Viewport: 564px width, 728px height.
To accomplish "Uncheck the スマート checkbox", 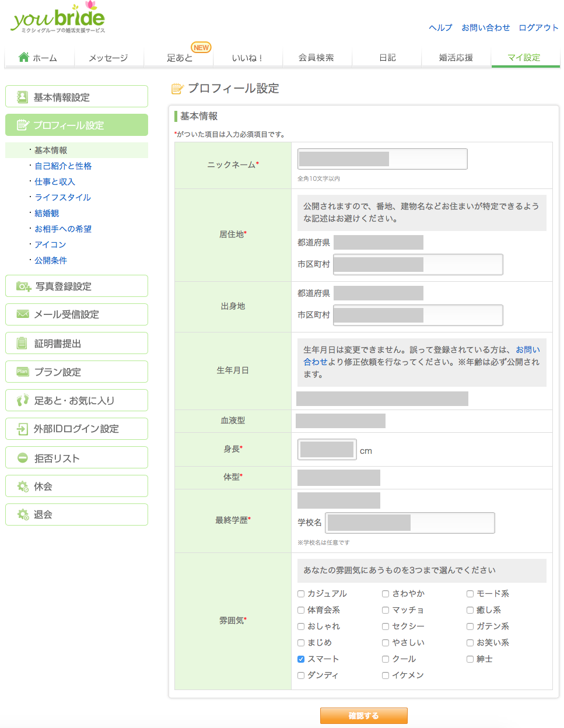I will [301, 659].
